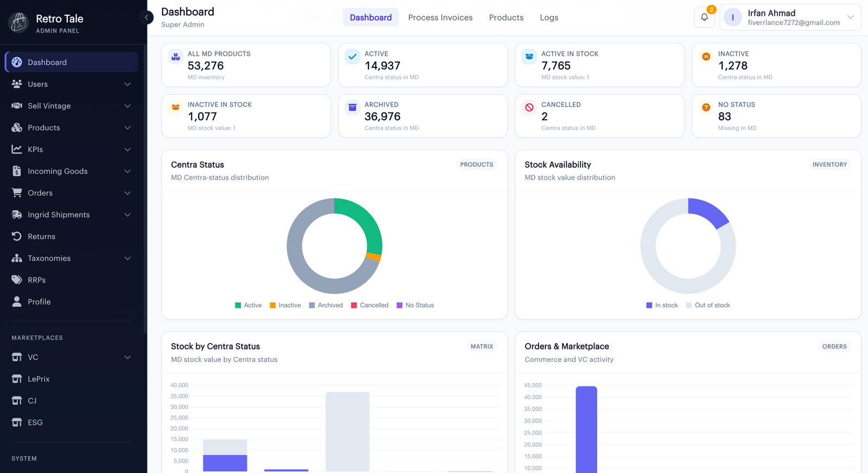This screenshot has width=868, height=473.
Task: Click the Products boxes icon in sidebar
Action: pos(17,127)
